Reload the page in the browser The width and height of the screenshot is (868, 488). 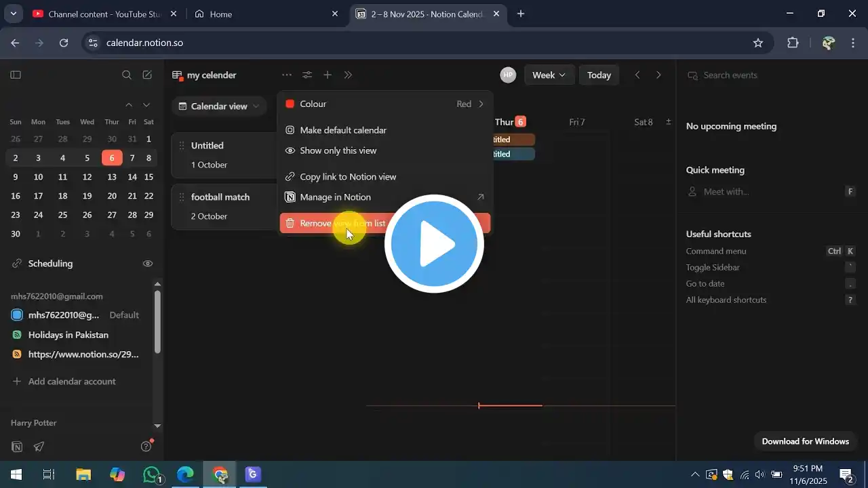(64, 43)
